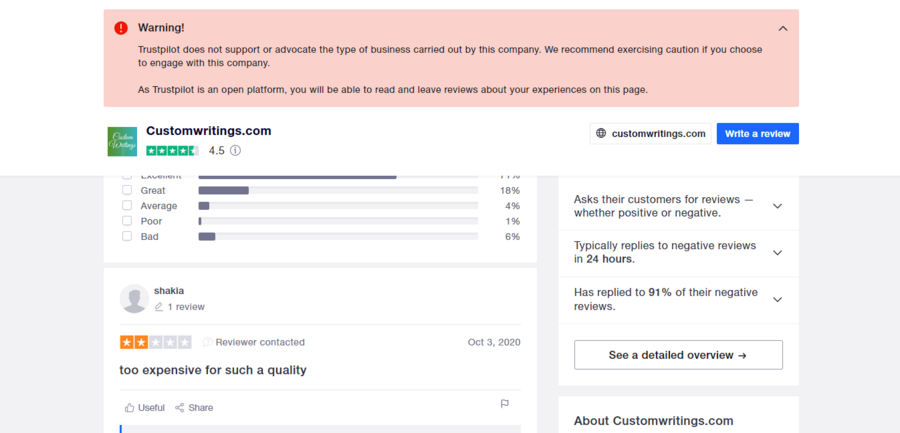
Task: Share shakia's review
Action: 194,408
